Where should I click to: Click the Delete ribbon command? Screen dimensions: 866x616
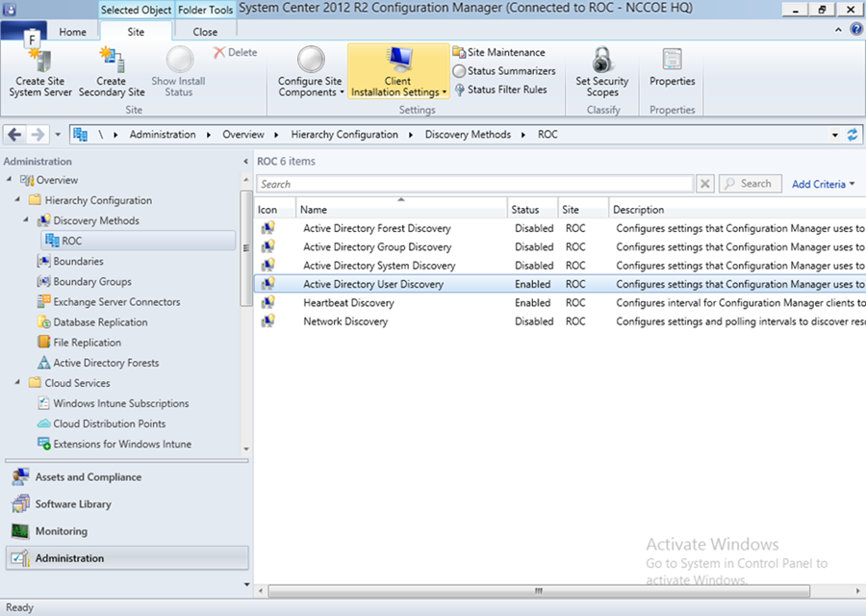236,53
